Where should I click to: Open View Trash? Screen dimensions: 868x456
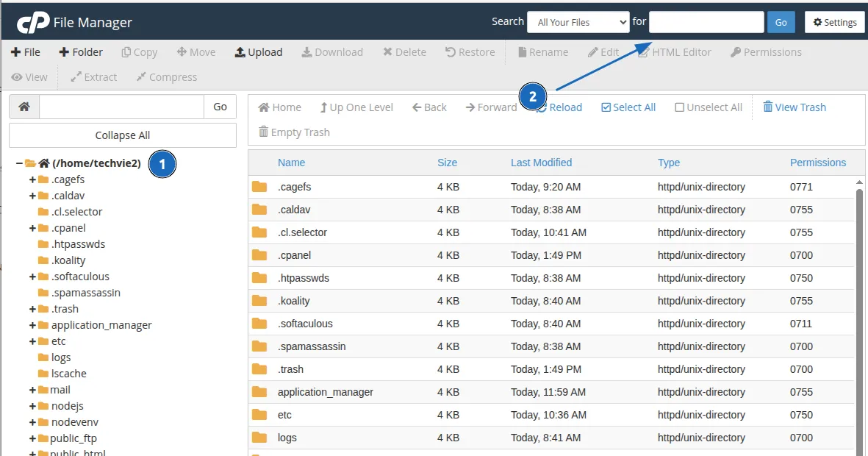point(794,107)
